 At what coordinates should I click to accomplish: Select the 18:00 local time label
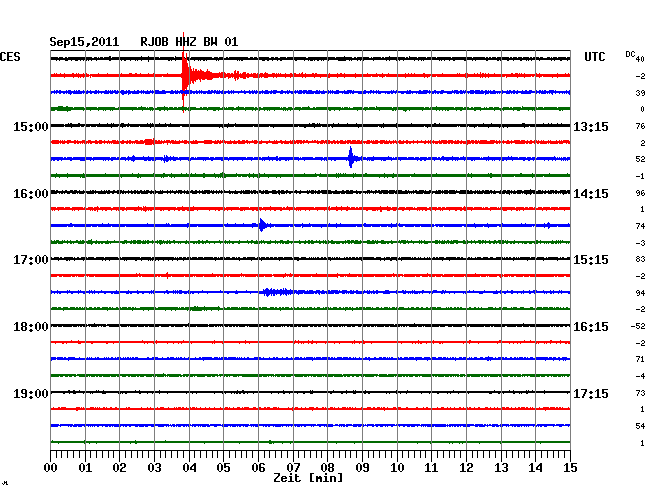[x=31, y=327]
